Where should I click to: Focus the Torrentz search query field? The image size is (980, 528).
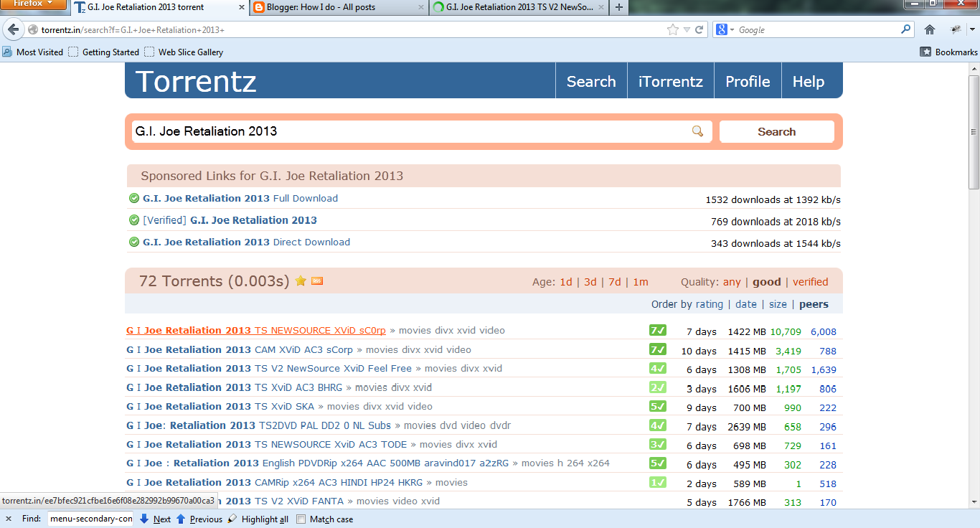[x=412, y=131]
